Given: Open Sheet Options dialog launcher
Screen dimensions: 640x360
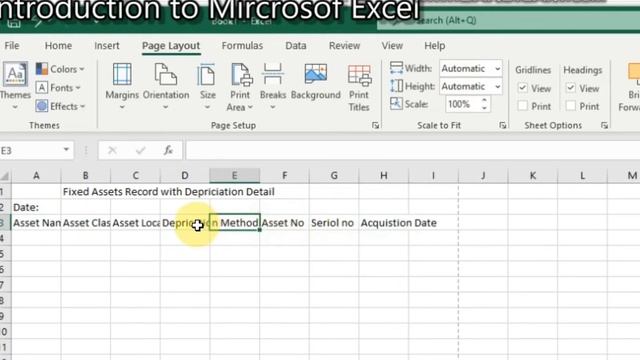Looking at the screenshot, I should (604, 125).
